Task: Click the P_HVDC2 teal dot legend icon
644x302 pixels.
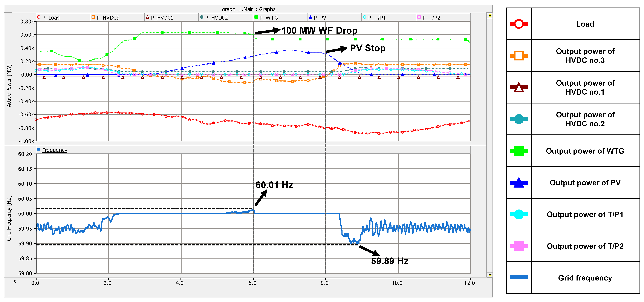Action: 202,17
